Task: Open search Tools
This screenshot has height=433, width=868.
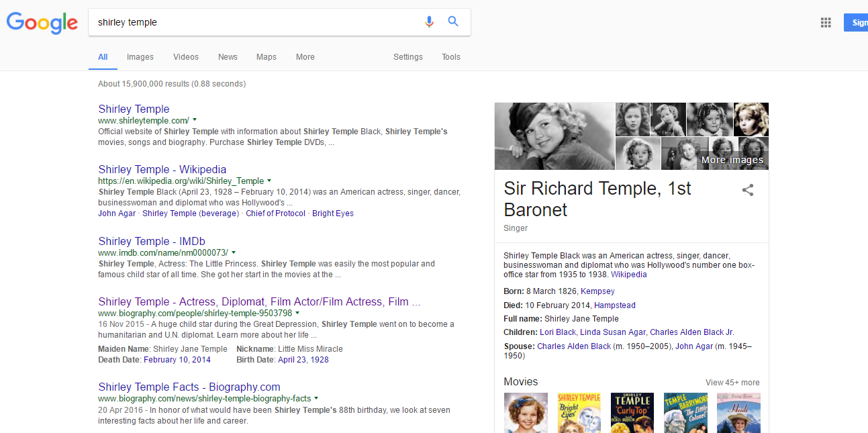Action: (451, 57)
